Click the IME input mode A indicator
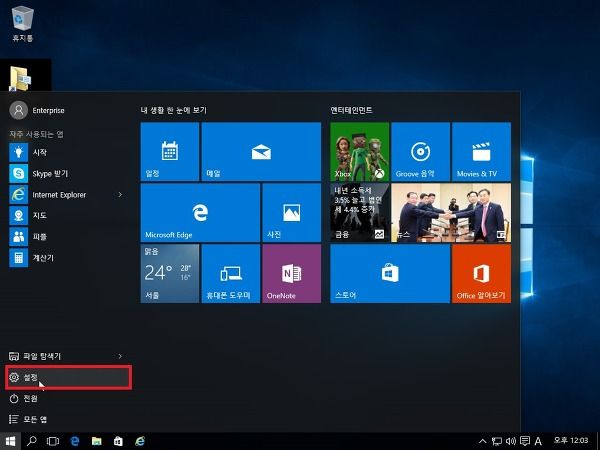600x450 pixels. 538,441
